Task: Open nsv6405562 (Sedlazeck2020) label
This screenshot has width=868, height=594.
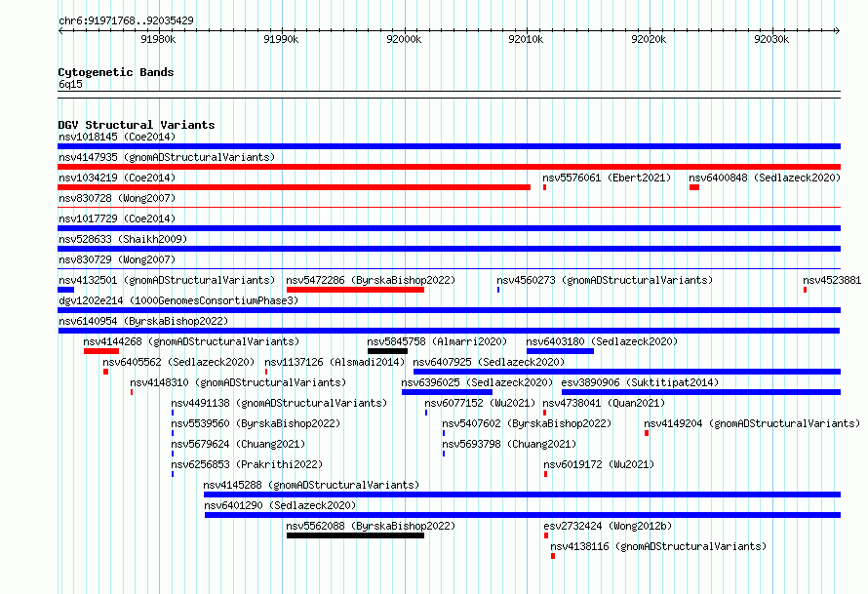Action: (178, 362)
